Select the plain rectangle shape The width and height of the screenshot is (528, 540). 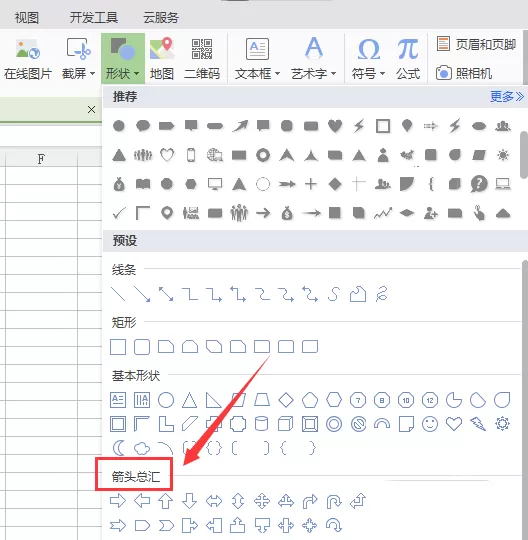coord(118,347)
